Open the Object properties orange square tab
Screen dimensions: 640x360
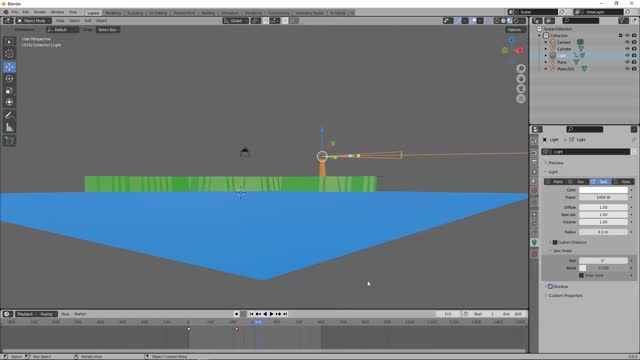534,215
